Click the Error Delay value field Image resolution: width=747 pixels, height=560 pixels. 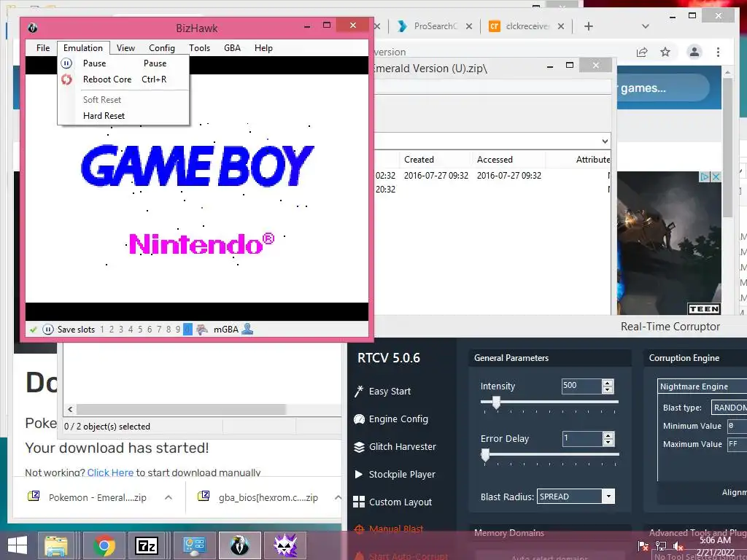(581, 438)
